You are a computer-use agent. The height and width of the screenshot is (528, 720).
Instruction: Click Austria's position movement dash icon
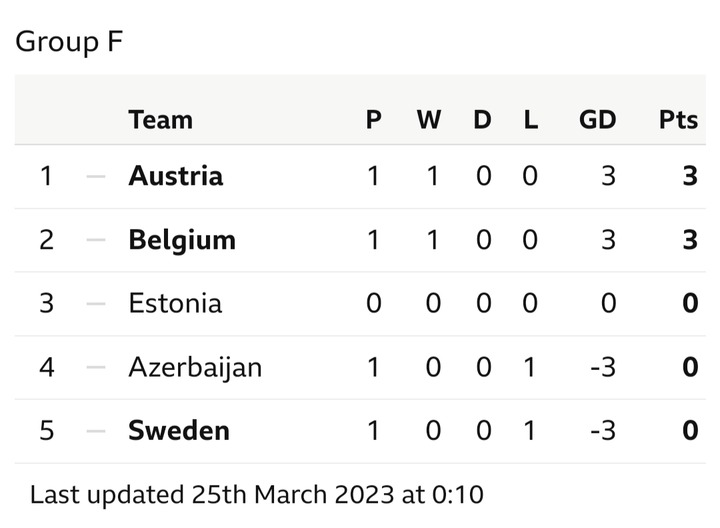[x=96, y=176]
